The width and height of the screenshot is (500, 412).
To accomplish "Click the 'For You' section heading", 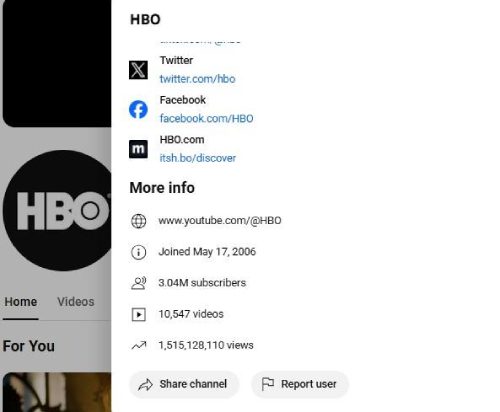I will tap(29, 346).
